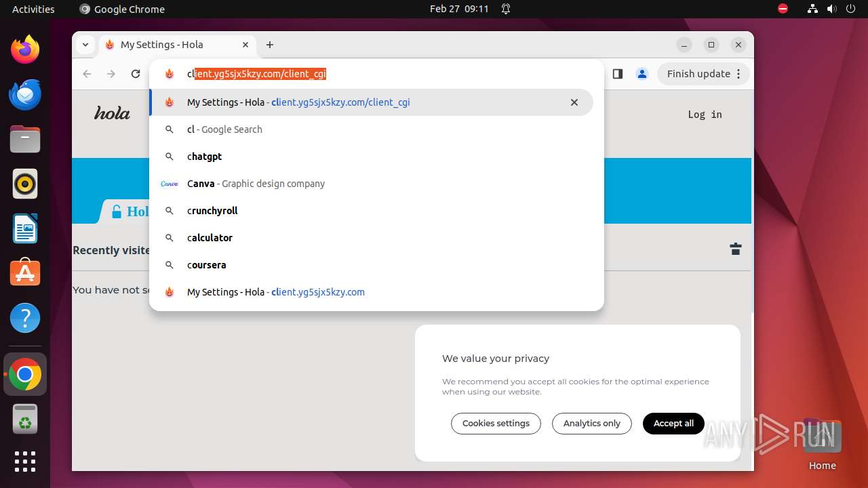Open Firefox from the dock

[25, 49]
